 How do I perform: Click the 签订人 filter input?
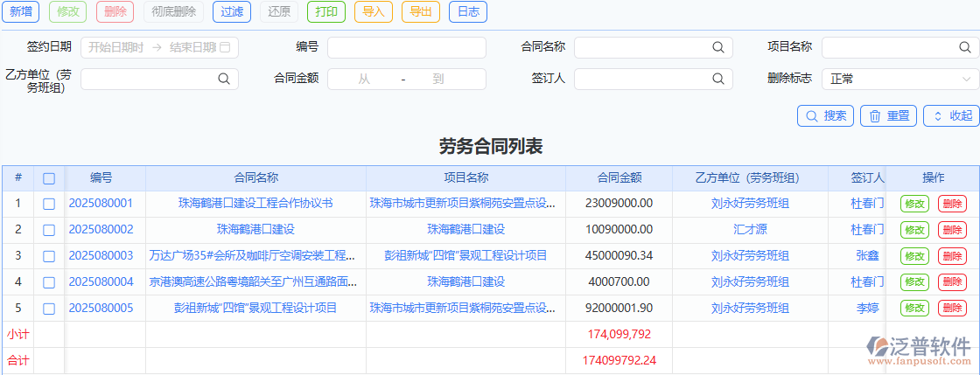[654, 79]
